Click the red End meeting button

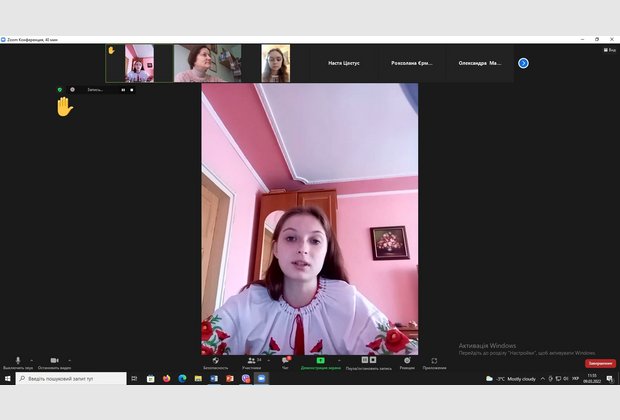tap(600, 363)
